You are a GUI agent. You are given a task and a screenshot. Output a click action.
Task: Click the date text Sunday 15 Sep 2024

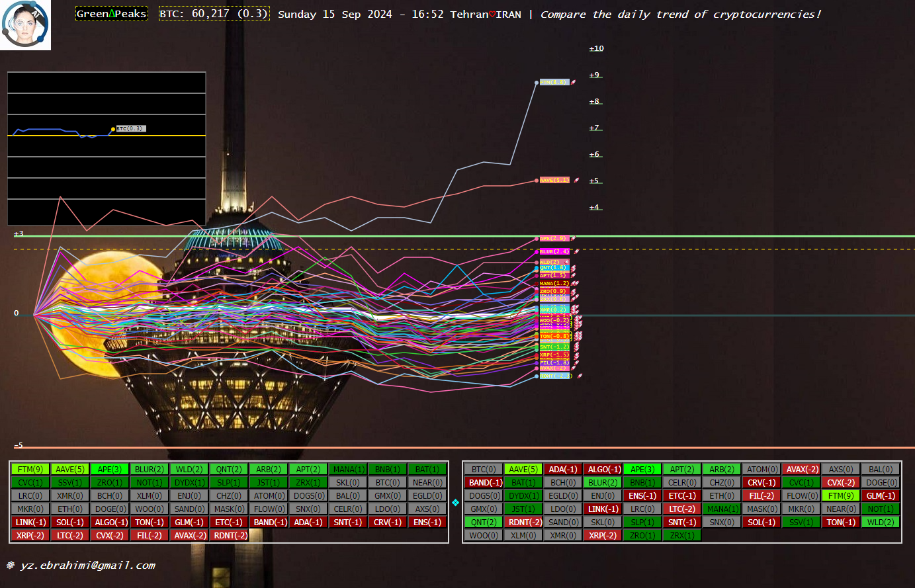(335, 14)
